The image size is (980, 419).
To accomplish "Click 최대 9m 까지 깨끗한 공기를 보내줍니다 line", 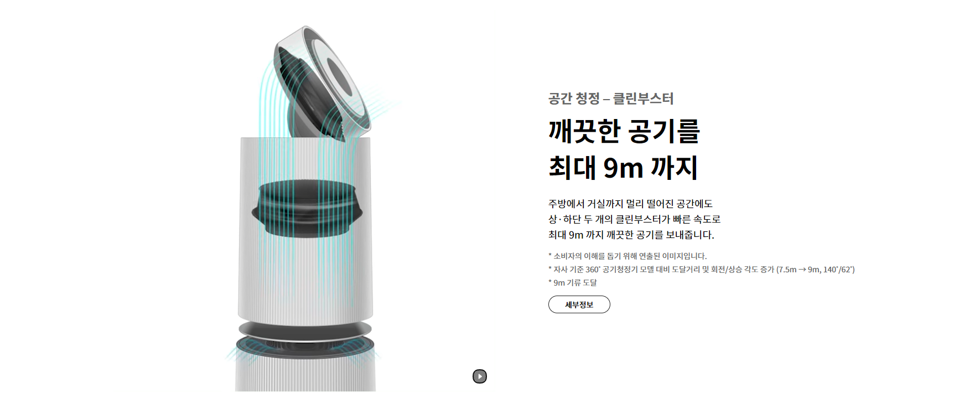I will tap(631, 235).
